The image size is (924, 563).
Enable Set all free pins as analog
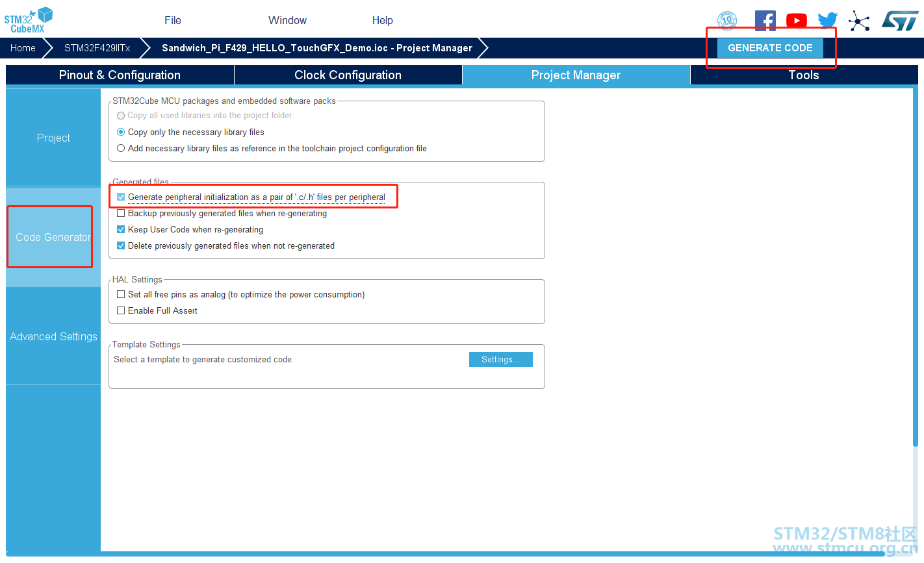[121, 294]
